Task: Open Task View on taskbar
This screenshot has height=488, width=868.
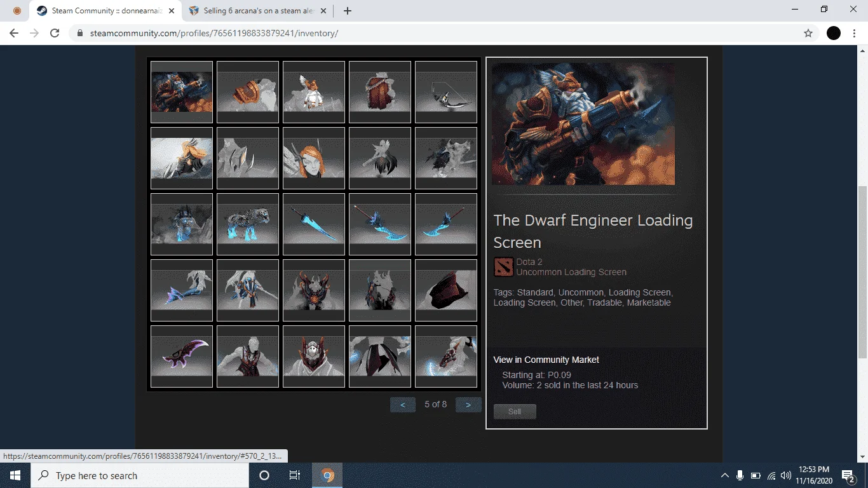Action: (x=295, y=475)
